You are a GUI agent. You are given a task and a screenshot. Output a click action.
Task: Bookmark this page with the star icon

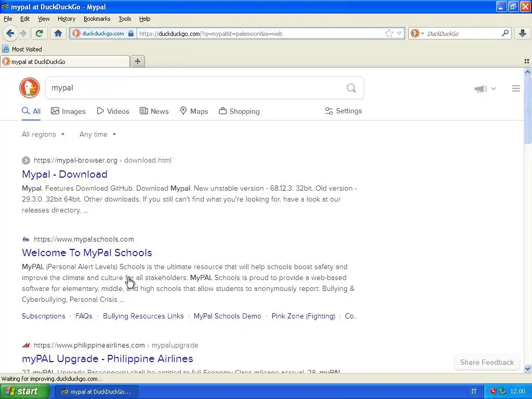389,33
